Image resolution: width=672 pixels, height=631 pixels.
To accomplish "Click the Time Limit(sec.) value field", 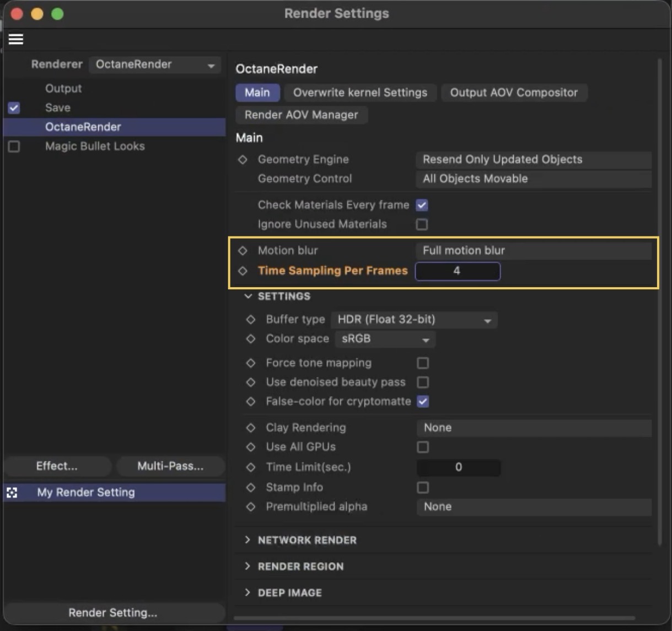I will [x=458, y=467].
